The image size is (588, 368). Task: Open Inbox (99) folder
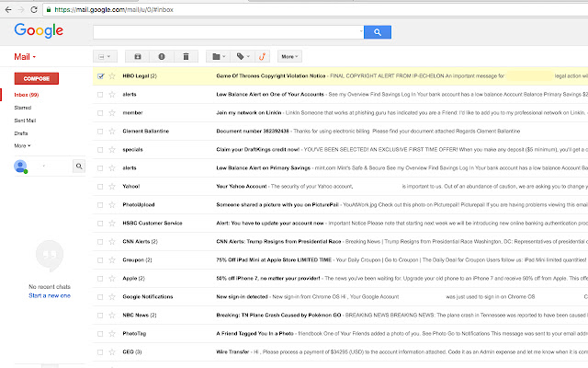click(x=27, y=95)
